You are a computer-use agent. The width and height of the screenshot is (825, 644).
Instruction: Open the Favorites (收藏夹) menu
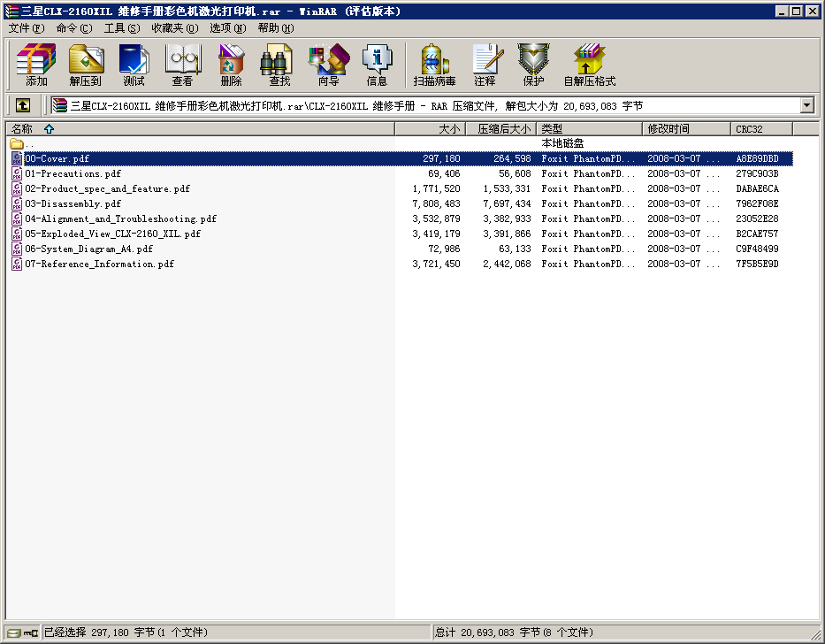pos(175,28)
